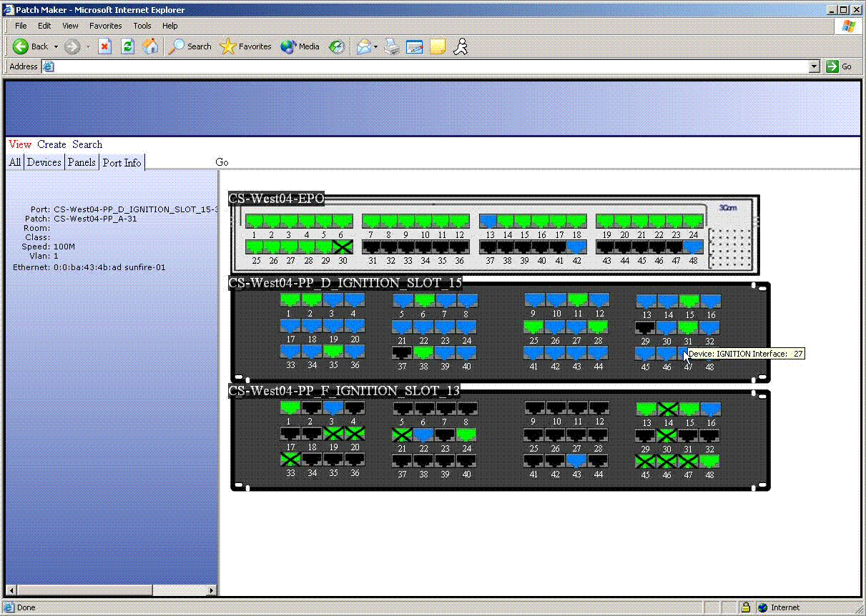Open the Mail toolbar dropdown arrow

click(x=375, y=46)
